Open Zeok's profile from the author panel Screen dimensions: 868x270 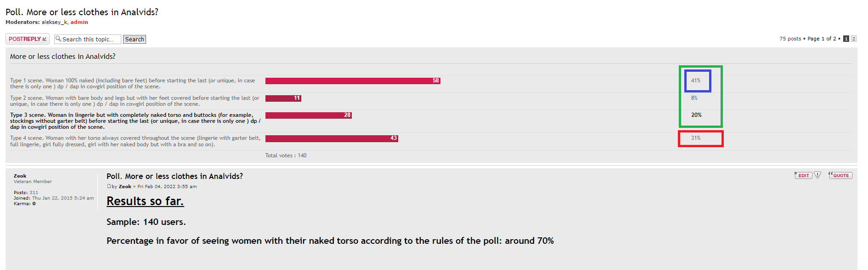point(20,176)
